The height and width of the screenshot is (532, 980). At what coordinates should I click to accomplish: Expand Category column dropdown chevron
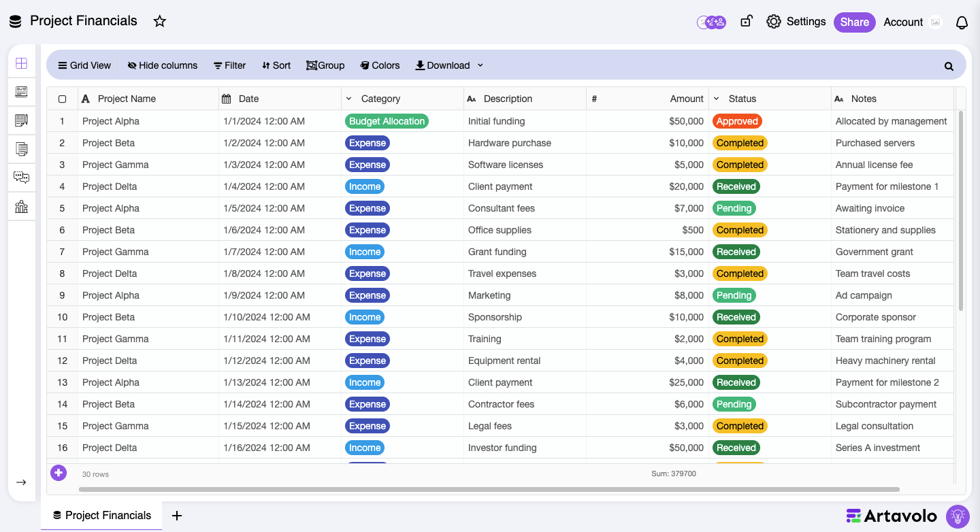[349, 99]
